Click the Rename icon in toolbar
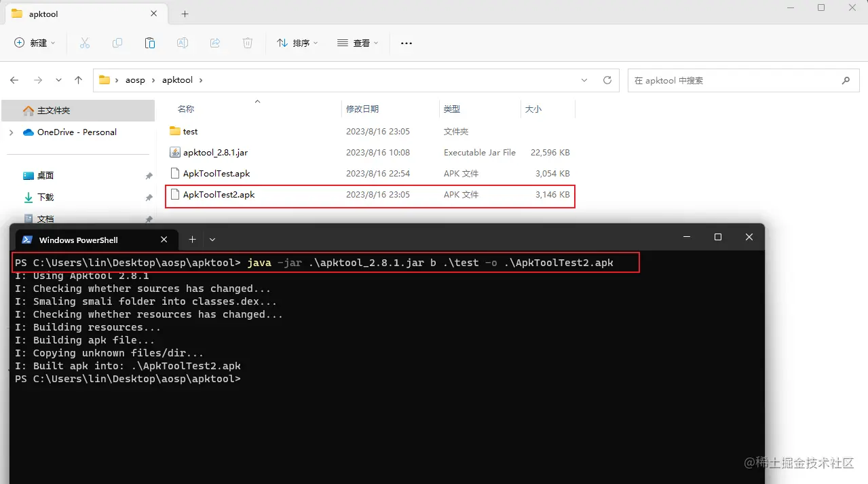Viewport: 868px width, 484px height. coord(183,43)
